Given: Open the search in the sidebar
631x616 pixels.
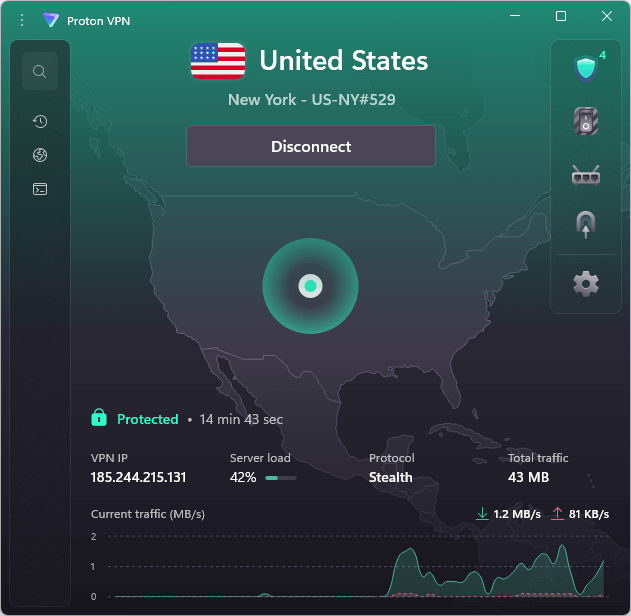Looking at the screenshot, I should [40, 71].
